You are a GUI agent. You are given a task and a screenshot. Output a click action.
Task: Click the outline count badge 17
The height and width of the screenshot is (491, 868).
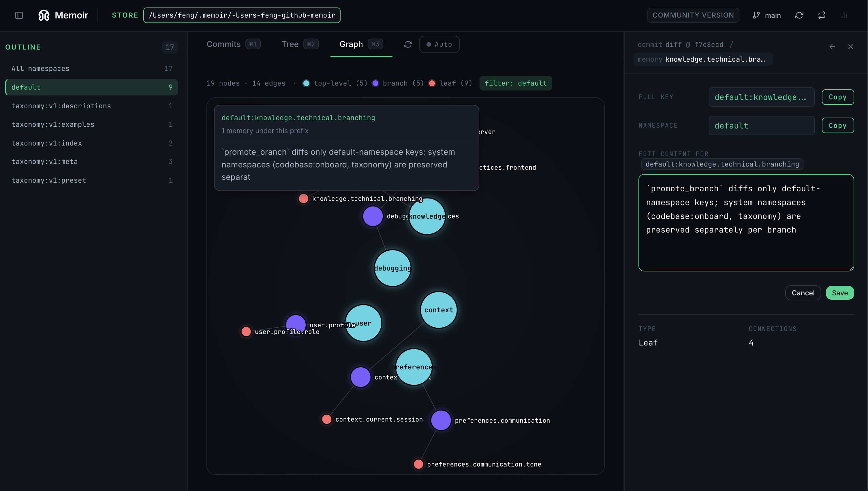170,47
